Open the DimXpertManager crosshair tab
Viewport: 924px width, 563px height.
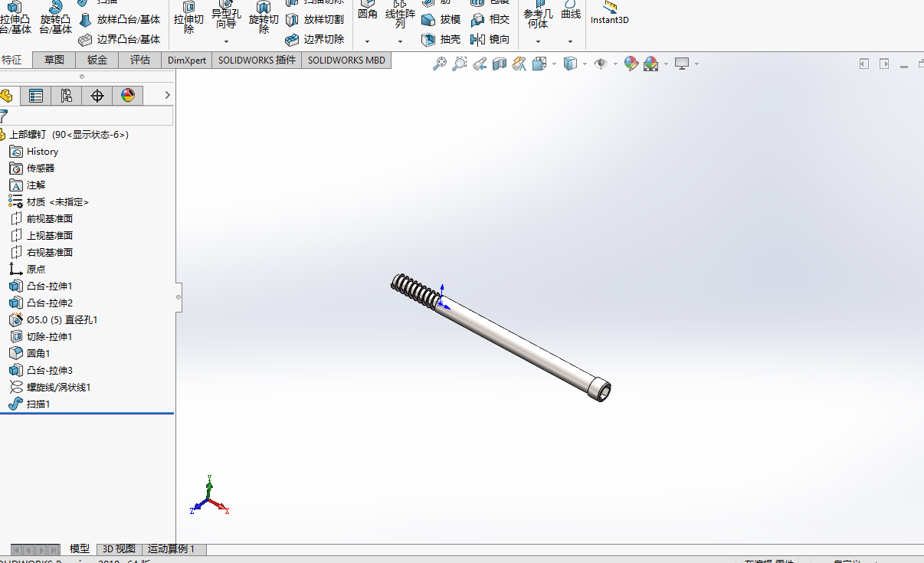tap(97, 96)
